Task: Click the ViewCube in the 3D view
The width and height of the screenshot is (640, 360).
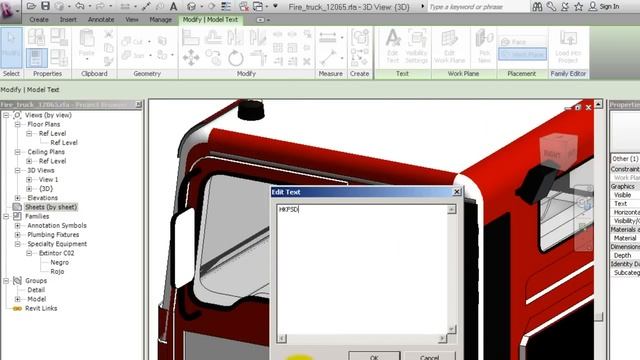Action: tap(558, 151)
